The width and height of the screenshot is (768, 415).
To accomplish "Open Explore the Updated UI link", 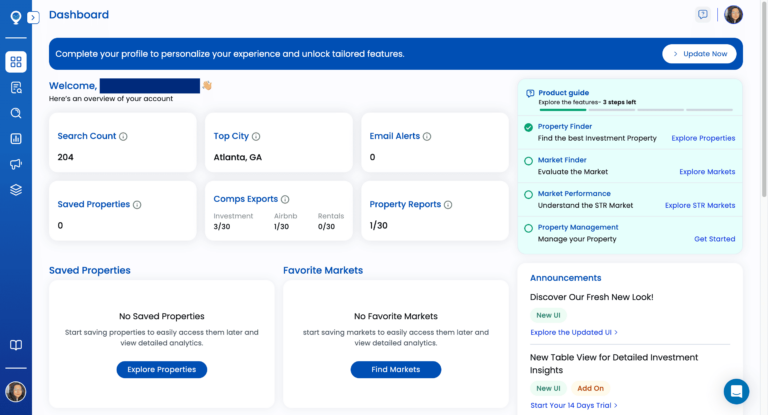I will point(574,332).
